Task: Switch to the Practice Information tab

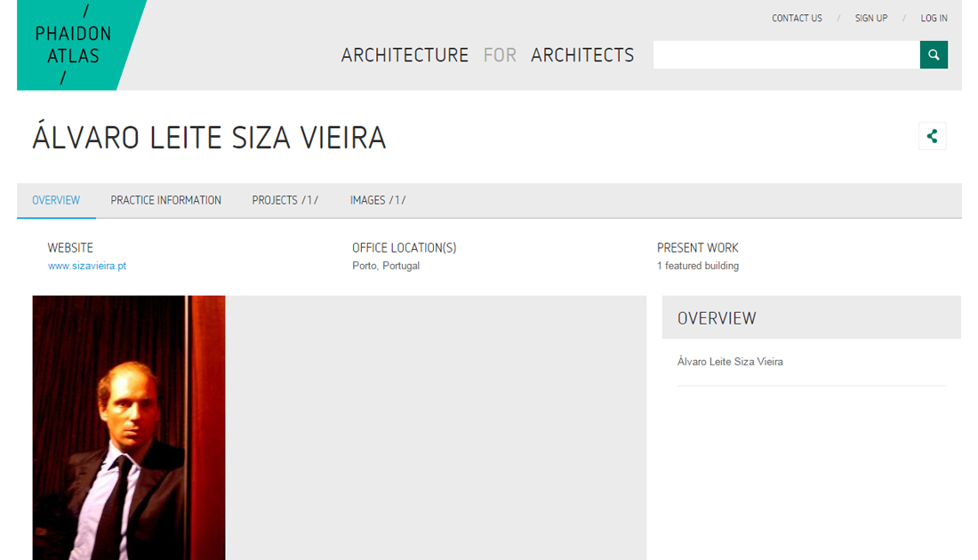Action: click(166, 200)
